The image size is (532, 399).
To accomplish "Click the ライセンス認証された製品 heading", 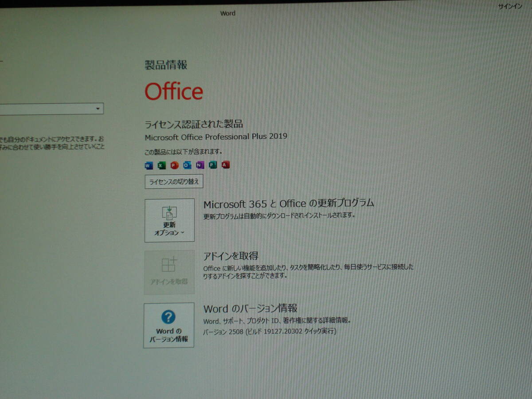I will click(x=194, y=124).
